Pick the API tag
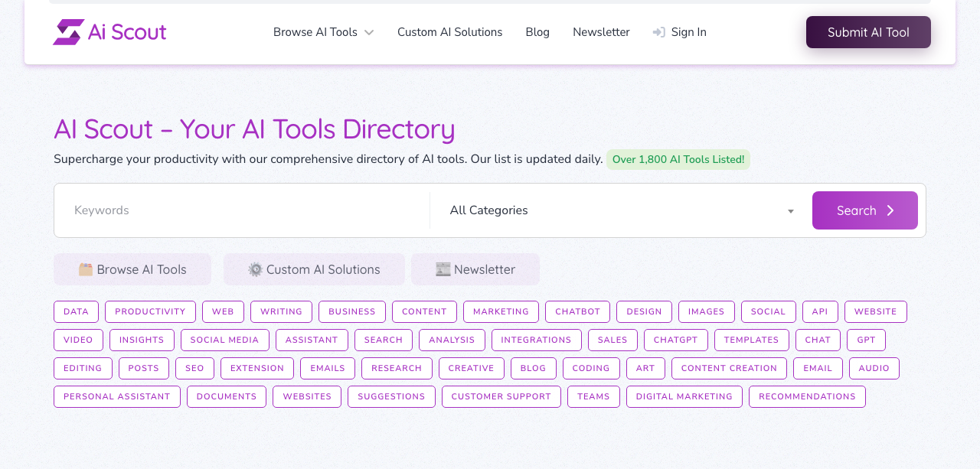980x469 pixels. (x=820, y=311)
